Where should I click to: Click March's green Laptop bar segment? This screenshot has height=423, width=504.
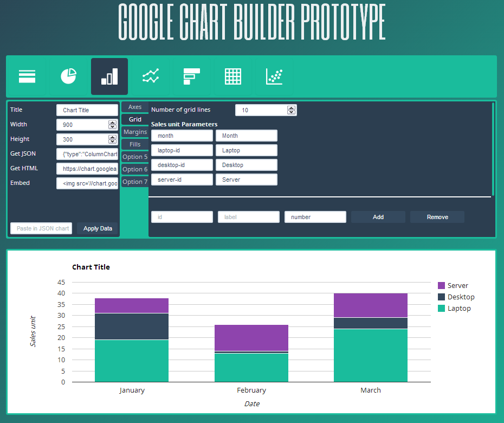[x=371, y=355]
